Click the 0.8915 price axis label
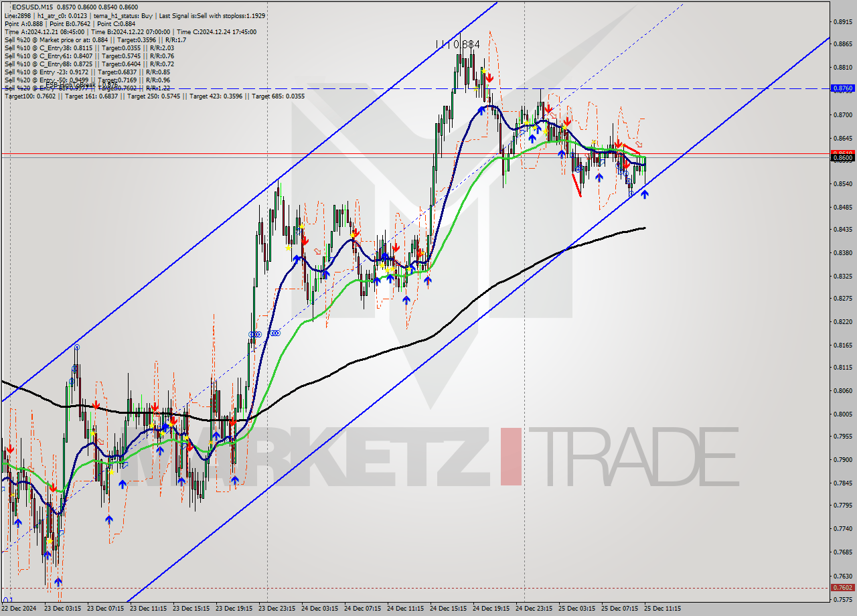 click(x=842, y=22)
